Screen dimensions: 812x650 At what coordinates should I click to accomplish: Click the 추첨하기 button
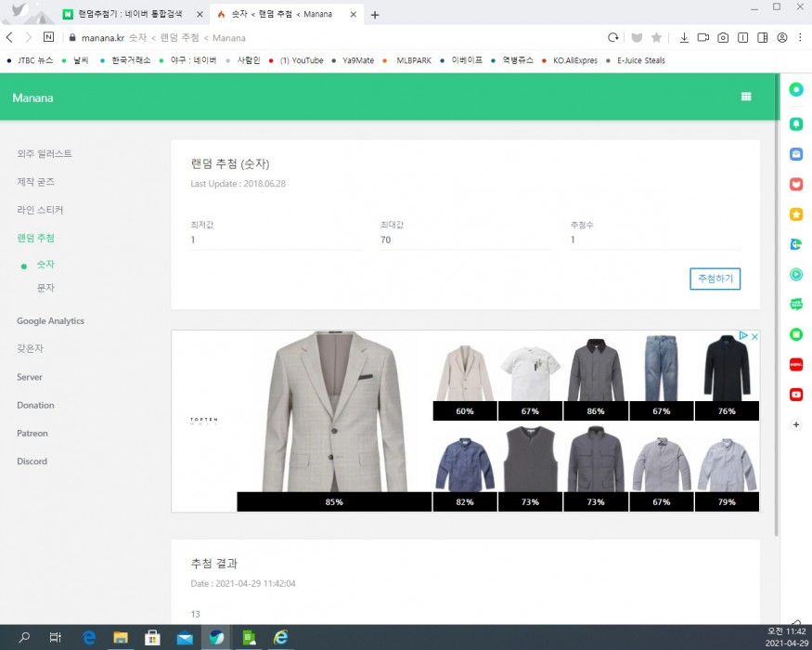[715, 279]
